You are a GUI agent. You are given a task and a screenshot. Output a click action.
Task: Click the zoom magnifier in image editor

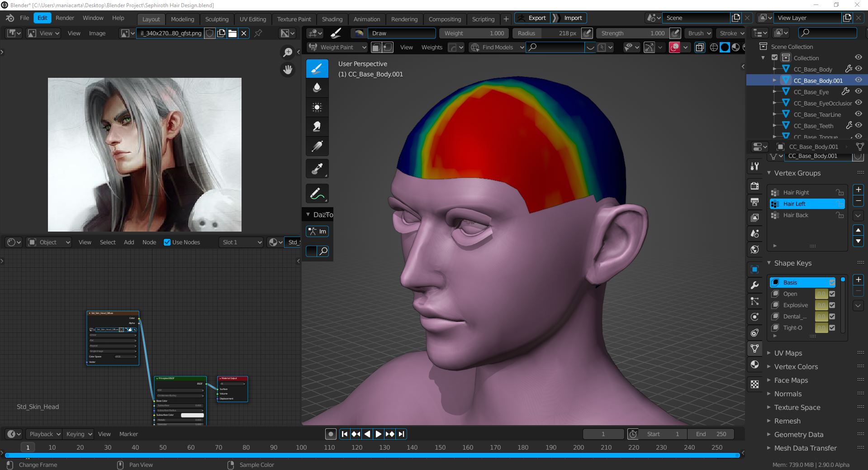click(288, 52)
